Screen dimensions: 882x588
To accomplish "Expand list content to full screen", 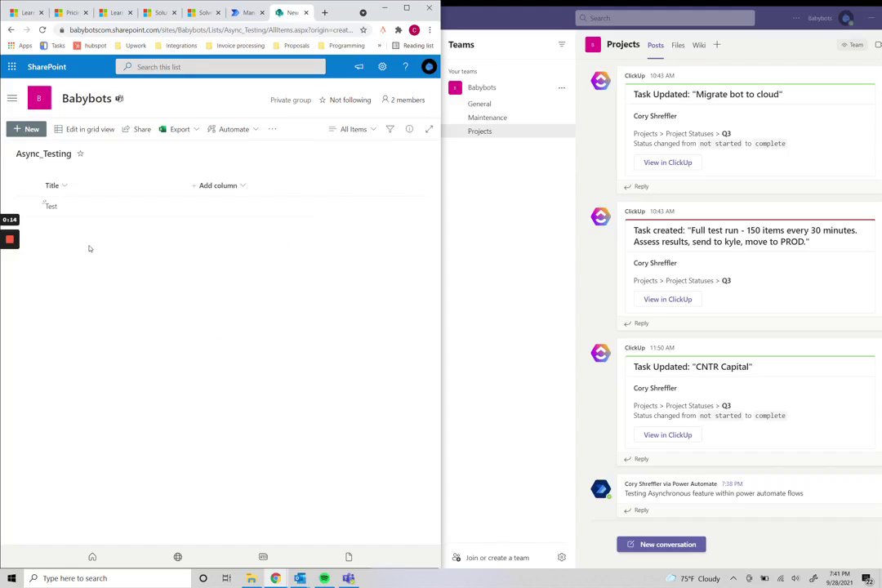I will [x=430, y=129].
